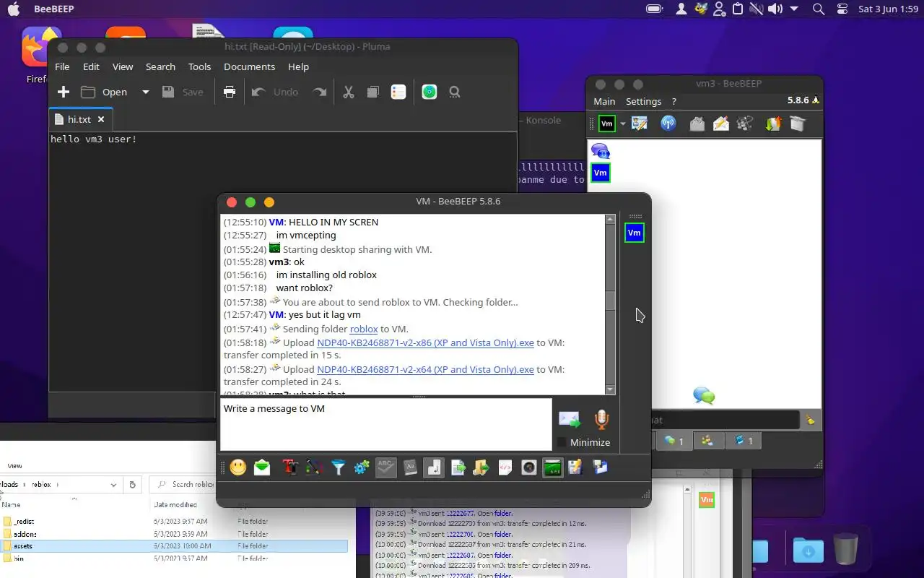The width and height of the screenshot is (924, 578).
Task: Open Main menu in vm3 BeeBEEP
Action: point(604,101)
